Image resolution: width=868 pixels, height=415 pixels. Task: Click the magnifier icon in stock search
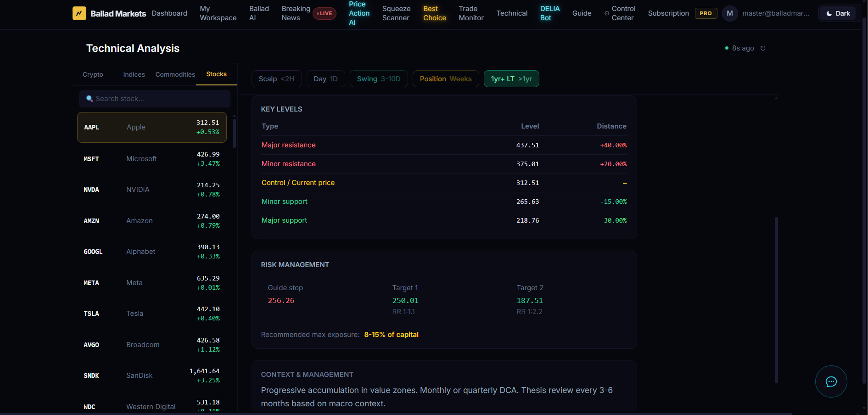[90, 99]
